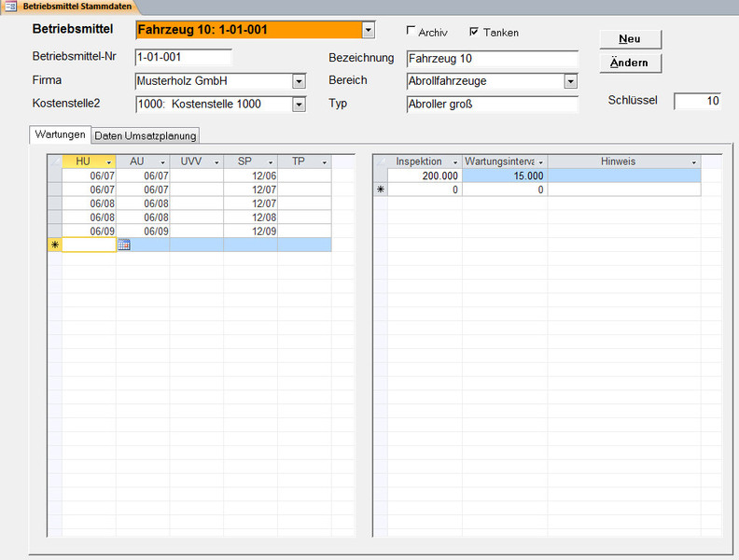Open UVV column filter arrow
This screenshot has height=560, width=739.
[216, 162]
